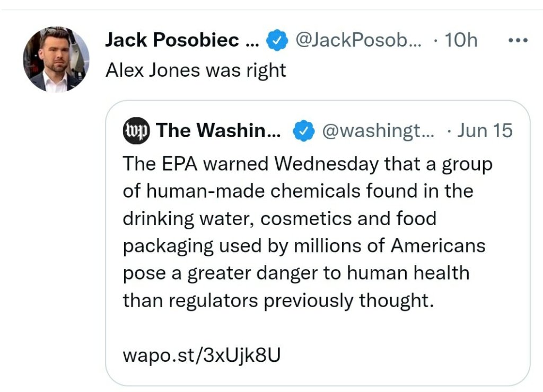This screenshot has width=543, height=392.
Task: Open the @JackPosob... handle
Action: [x=358, y=41]
